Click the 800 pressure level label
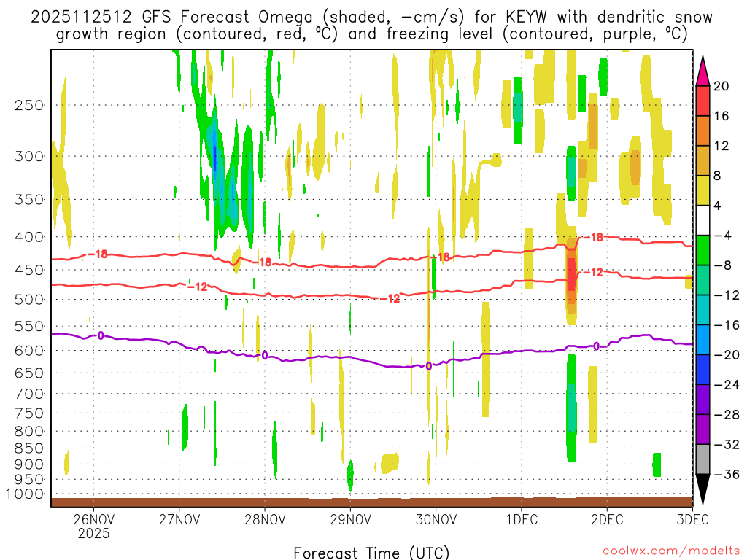 pos(29,432)
